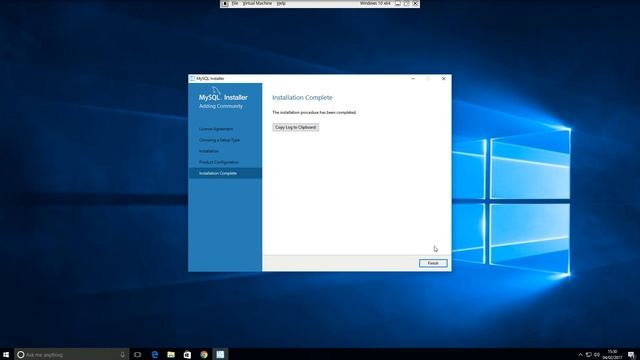Open the Action Center notifications icon

tap(631, 355)
